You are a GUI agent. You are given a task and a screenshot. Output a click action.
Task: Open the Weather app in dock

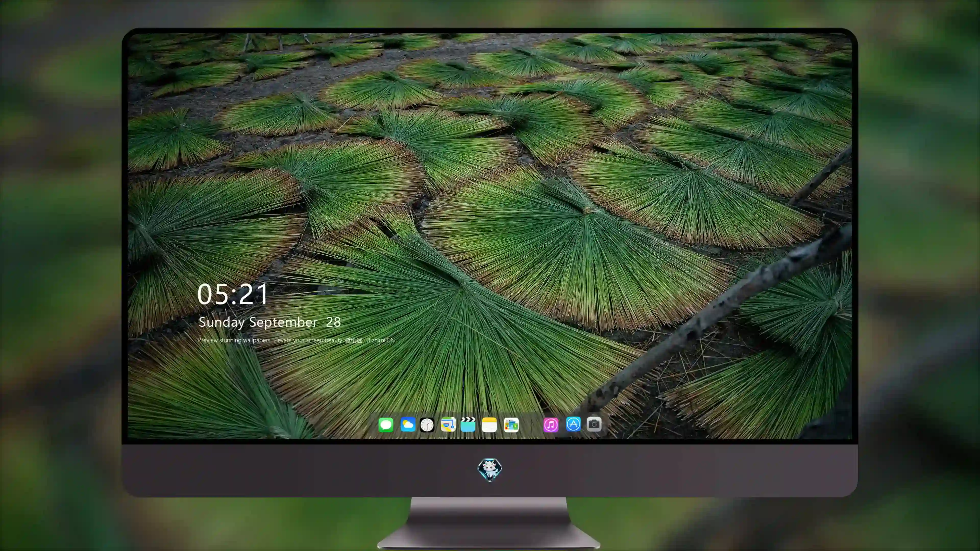point(408,424)
